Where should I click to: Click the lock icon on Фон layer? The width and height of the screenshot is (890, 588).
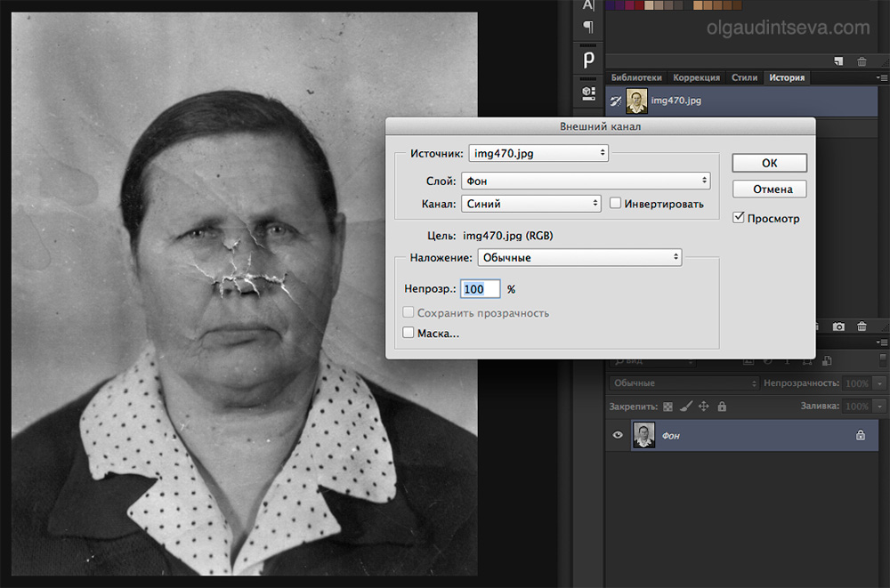click(860, 436)
